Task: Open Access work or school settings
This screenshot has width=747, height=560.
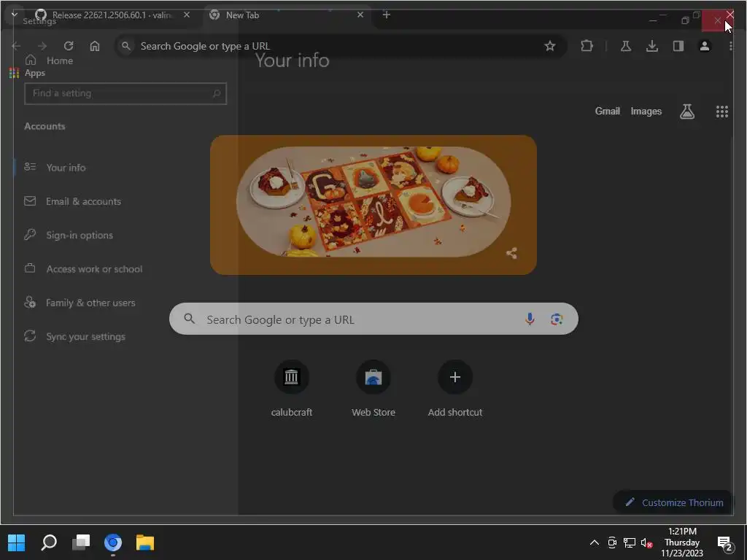Action: tap(94, 268)
